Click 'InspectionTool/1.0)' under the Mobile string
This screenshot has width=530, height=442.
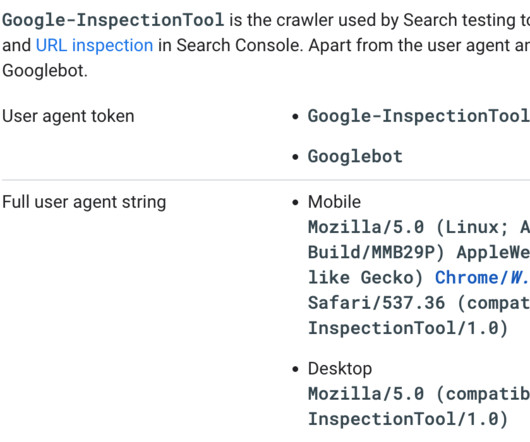tap(408, 328)
